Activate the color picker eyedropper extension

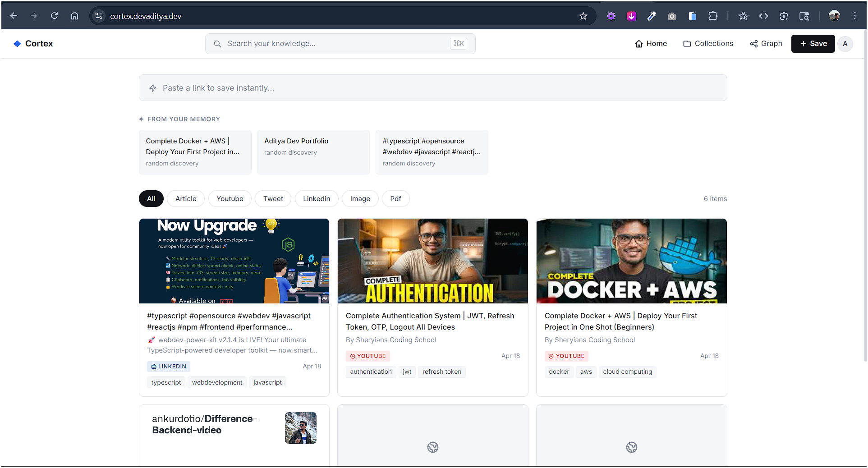coord(652,16)
